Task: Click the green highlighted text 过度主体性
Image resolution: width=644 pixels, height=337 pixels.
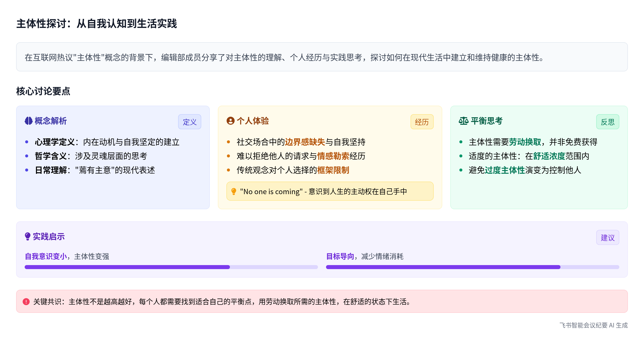Action: pos(505,170)
